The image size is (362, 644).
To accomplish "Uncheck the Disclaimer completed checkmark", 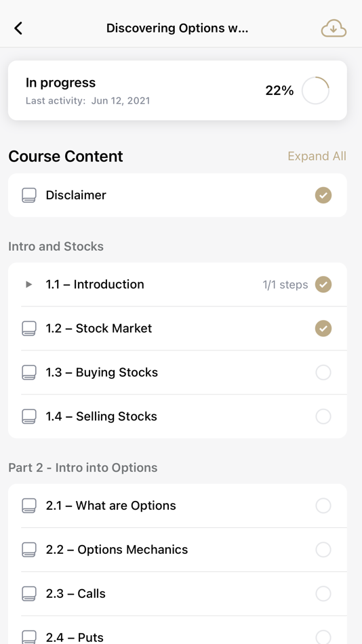I will pos(323,195).
